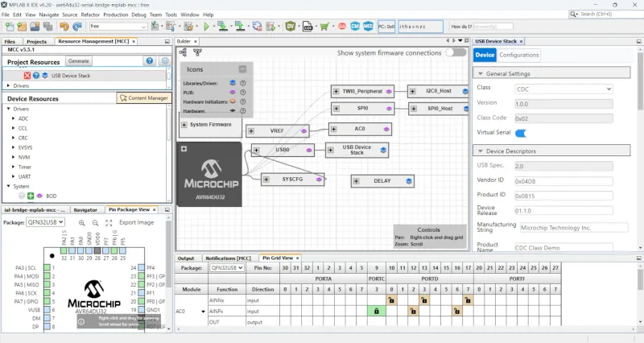The image size is (644, 343).
Task: Open the Production menu
Action: [x=115, y=14]
